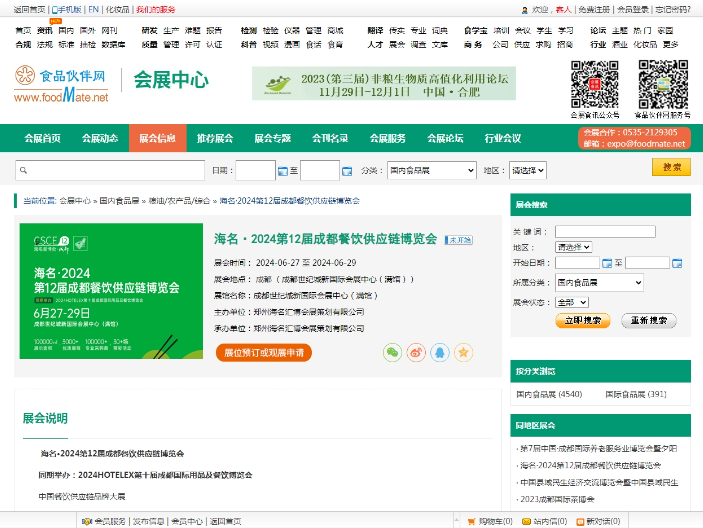Click the sidebar 关键词 input field

point(605,231)
